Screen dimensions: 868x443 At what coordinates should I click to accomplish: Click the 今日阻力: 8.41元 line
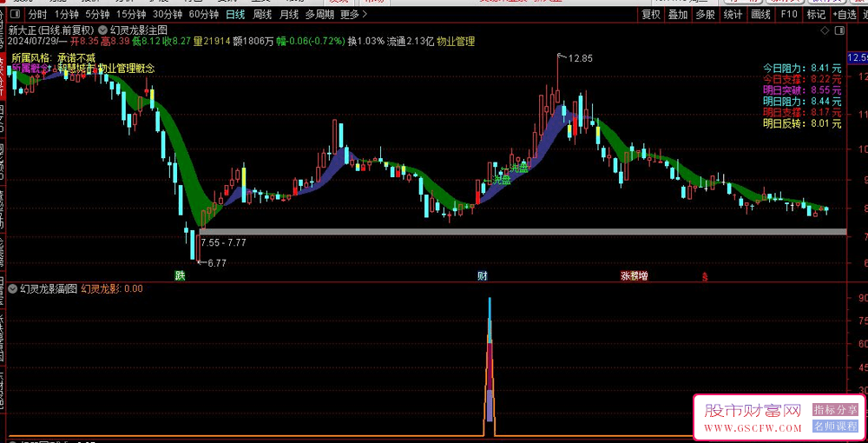pos(802,68)
